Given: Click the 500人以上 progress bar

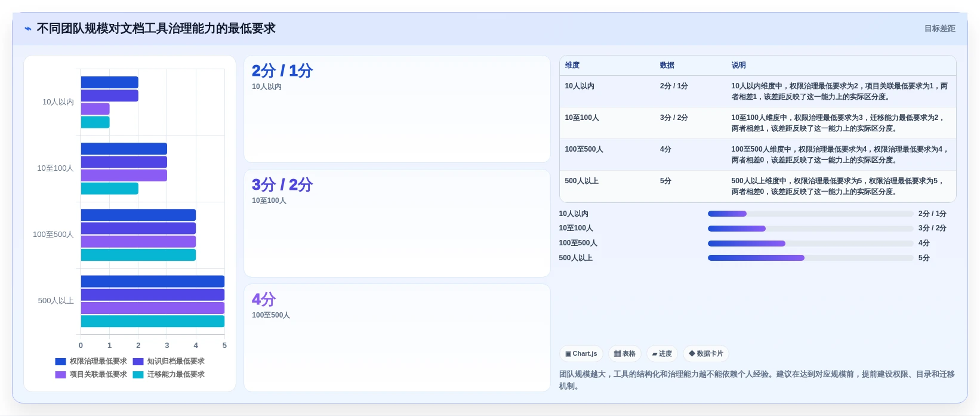Looking at the screenshot, I should point(810,258).
